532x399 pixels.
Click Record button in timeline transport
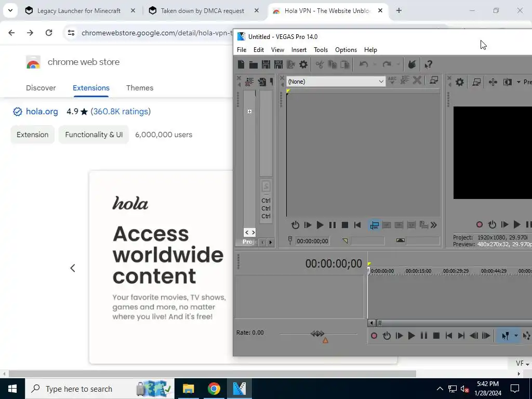tap(374, 336)
